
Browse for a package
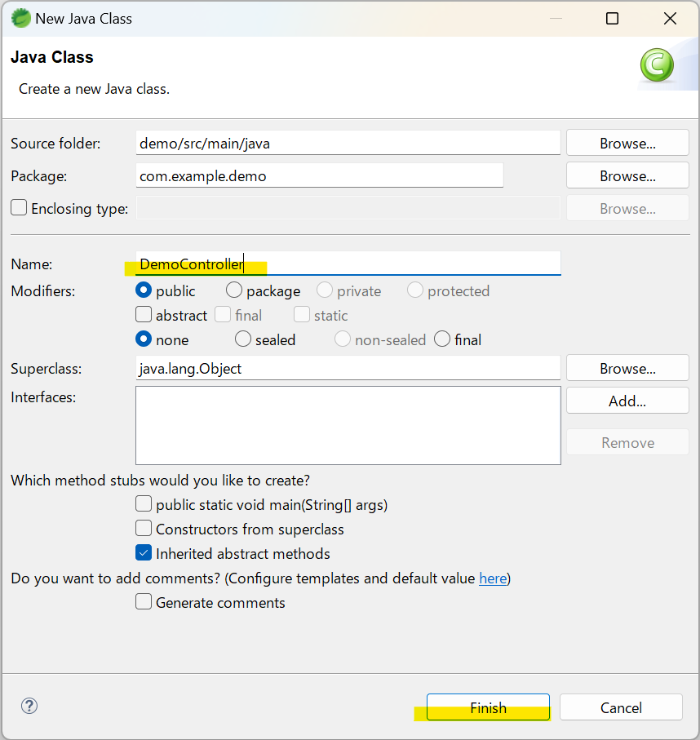(x=627, y=175)
